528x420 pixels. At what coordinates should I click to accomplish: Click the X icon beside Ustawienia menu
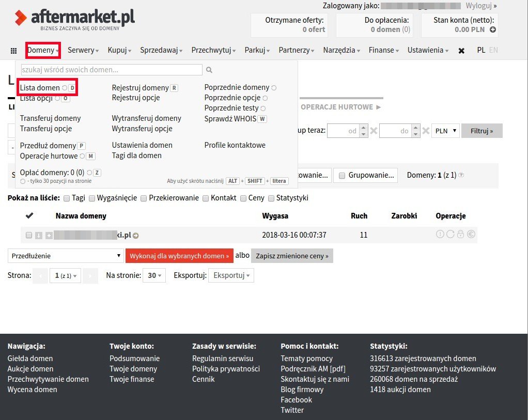pos(461,51)
